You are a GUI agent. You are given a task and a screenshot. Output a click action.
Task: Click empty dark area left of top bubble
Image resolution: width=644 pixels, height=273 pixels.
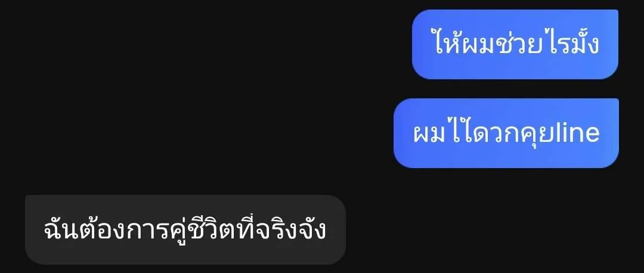coord(205,44)
